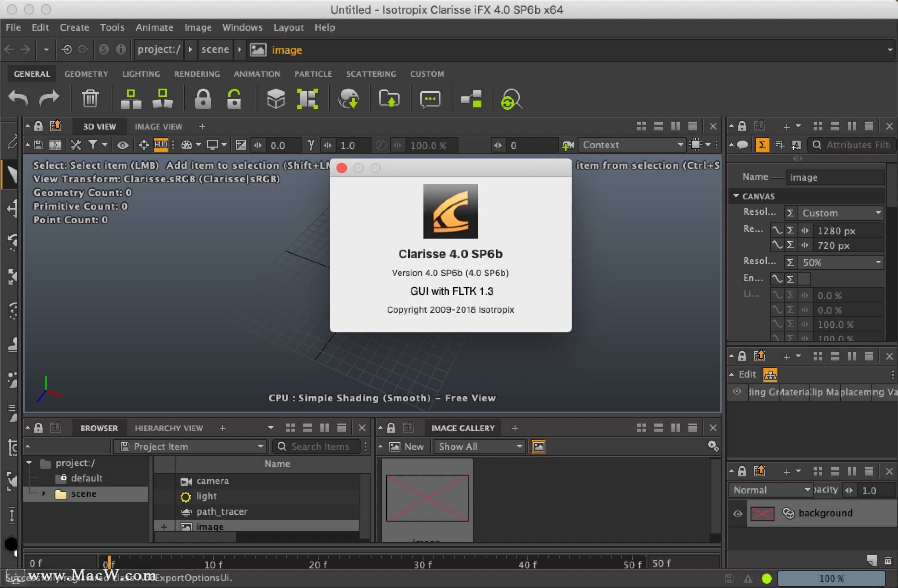
Task: Click the camera item icon in the Browser list
Action: click(x=185, y=481)
